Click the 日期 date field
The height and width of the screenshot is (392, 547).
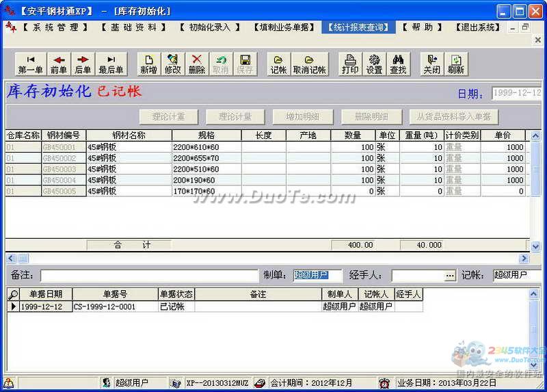point(516,93)
